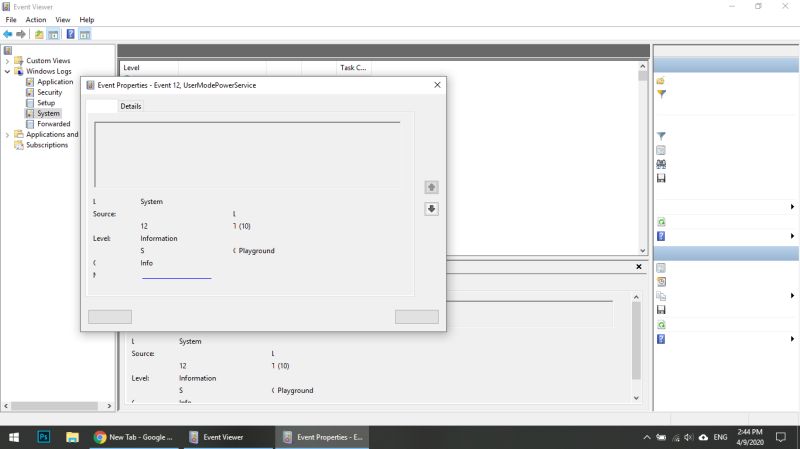Click Filter Current Log blue funnel icon

coord(661,136)
